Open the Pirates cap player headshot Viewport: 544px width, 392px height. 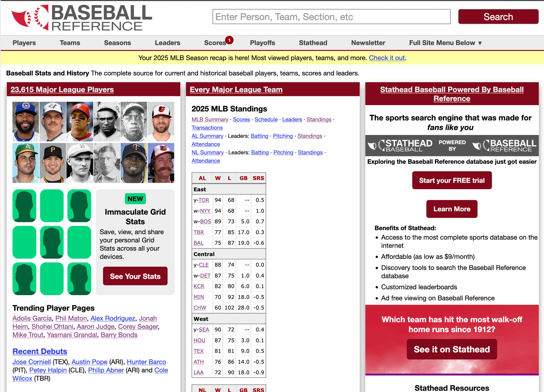pyautogui.click(x=53, y=163)
